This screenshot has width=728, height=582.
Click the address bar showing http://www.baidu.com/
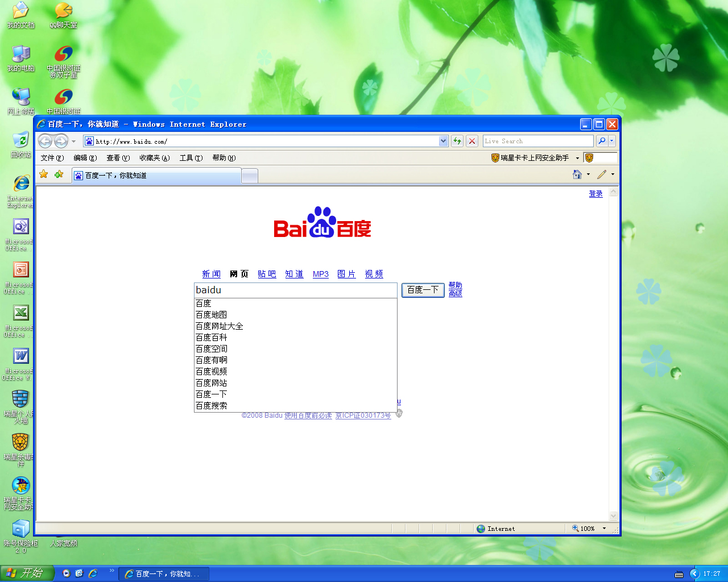pos(261,141)
